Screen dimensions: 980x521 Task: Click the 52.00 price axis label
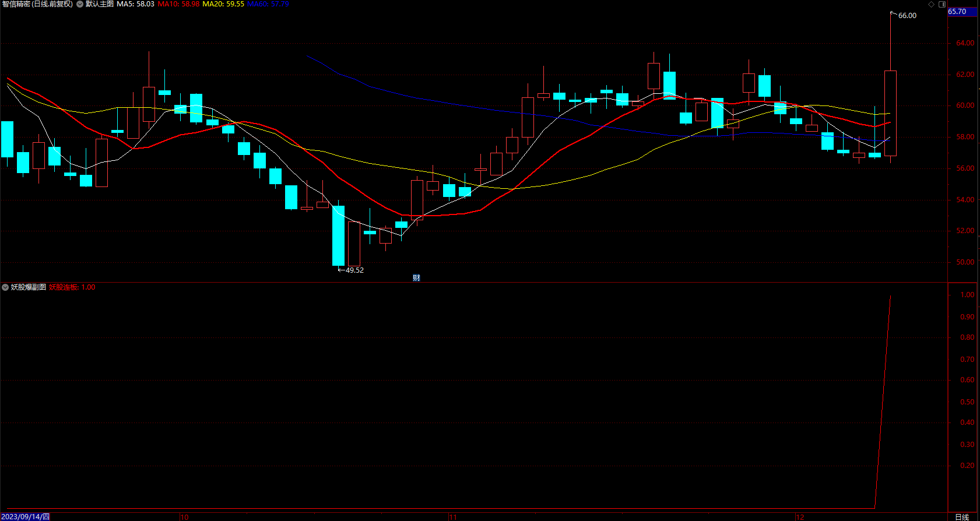pyautogui.click(x=965, y=231)
